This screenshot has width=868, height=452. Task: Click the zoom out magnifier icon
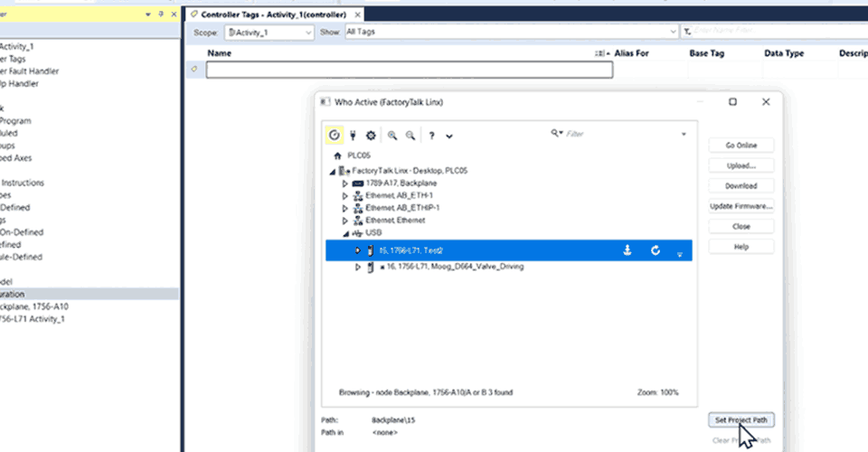410,135
